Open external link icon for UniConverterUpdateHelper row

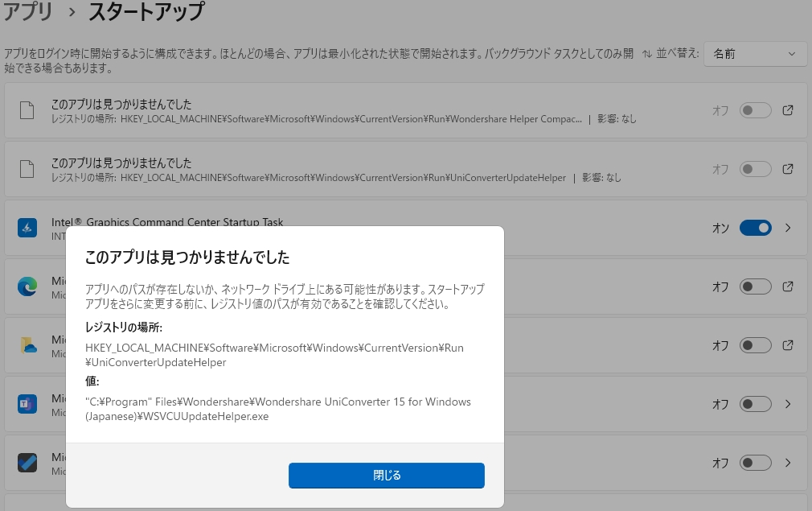coord(788,169)
